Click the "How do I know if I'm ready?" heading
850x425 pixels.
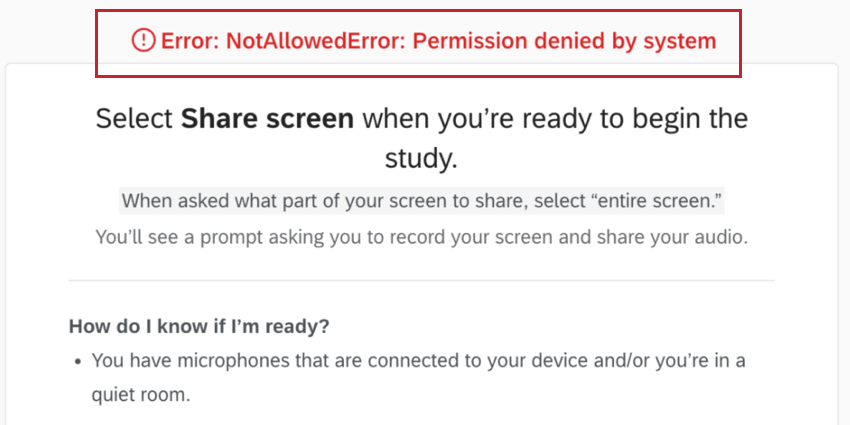(x=199, y=326)
